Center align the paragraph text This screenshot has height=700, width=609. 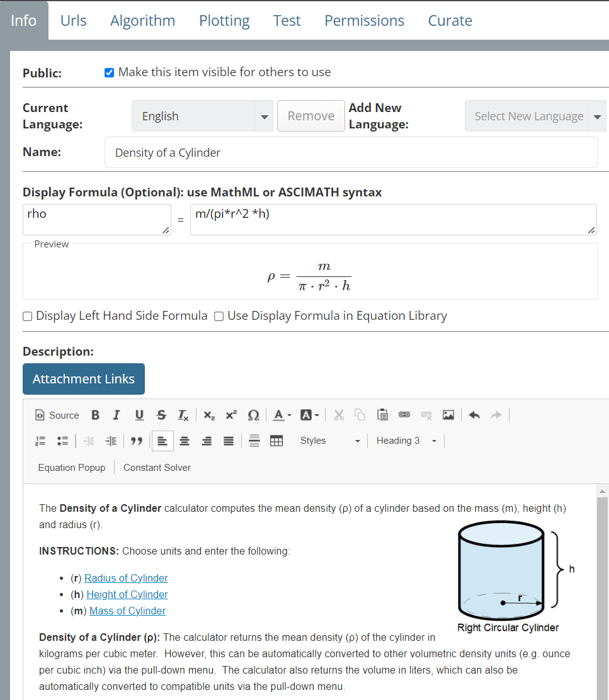185,441
